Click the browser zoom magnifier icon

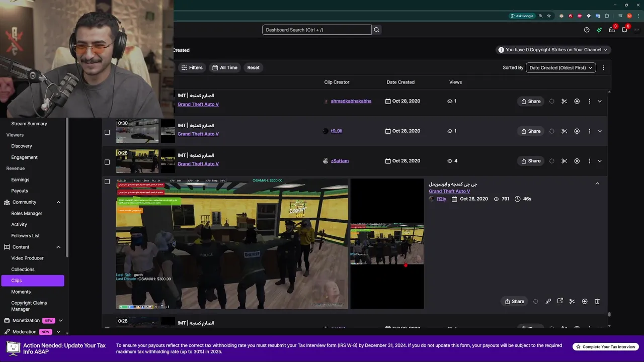tap(541, 16)
